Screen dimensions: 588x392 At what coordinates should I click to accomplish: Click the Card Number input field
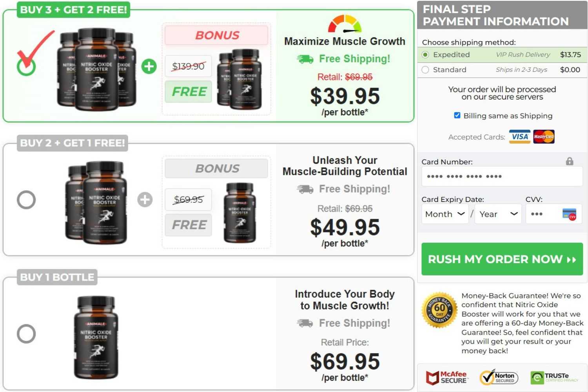[502, 176]
